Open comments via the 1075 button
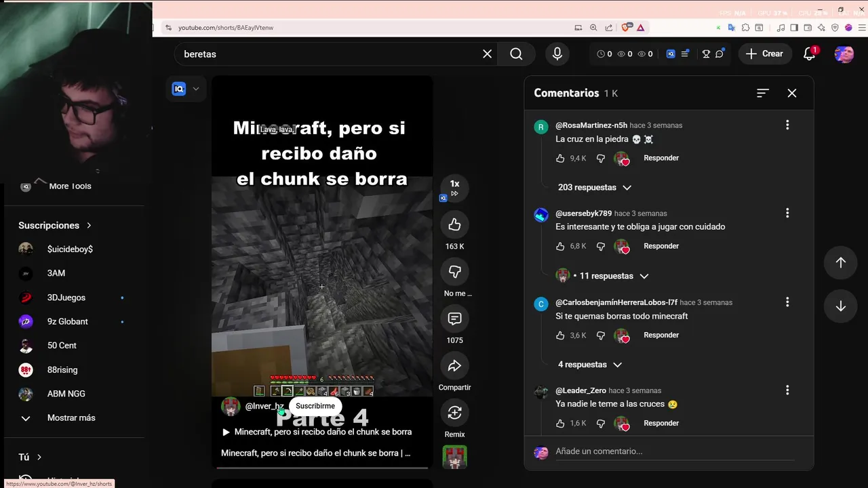Image resolution: width=868 pixels, height=488 pixels. (x=454, y=319)
